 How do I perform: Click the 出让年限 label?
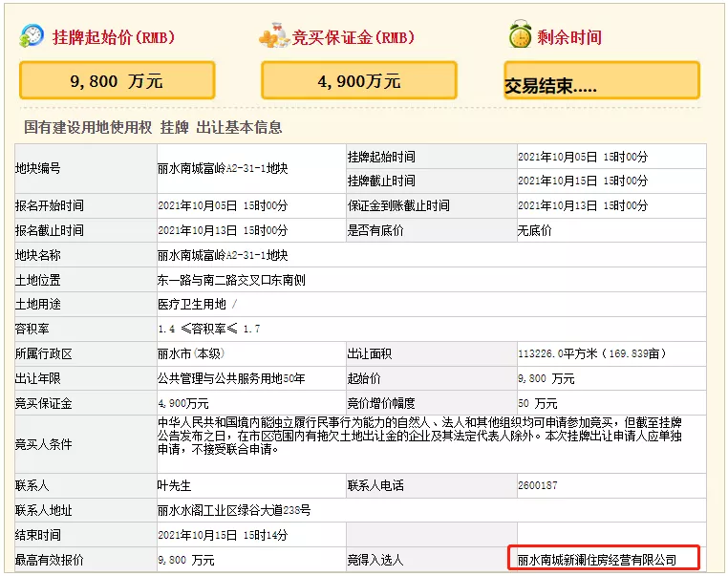pyautogui.click(x=37, y=378)
